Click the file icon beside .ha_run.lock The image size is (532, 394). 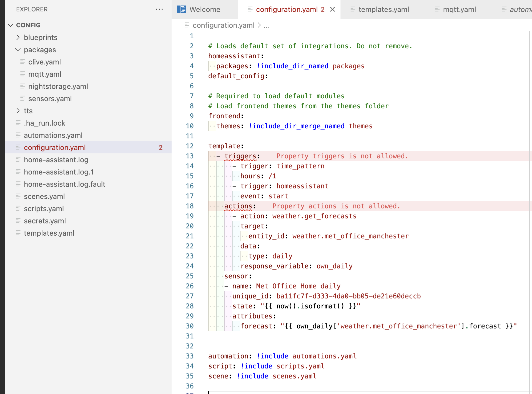click(x=18, y=123)
